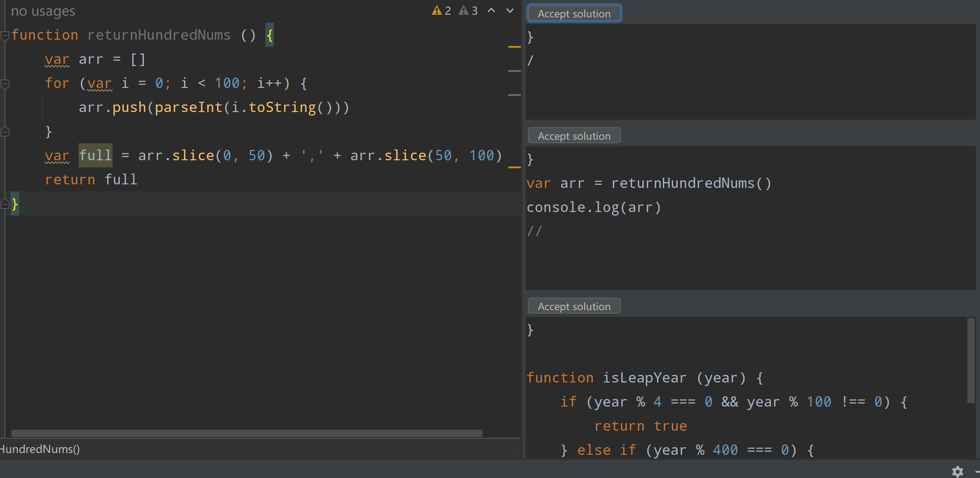Click the editor horizontal scrollbar
The height and width of the screenshot is (478, 980).
247,433
